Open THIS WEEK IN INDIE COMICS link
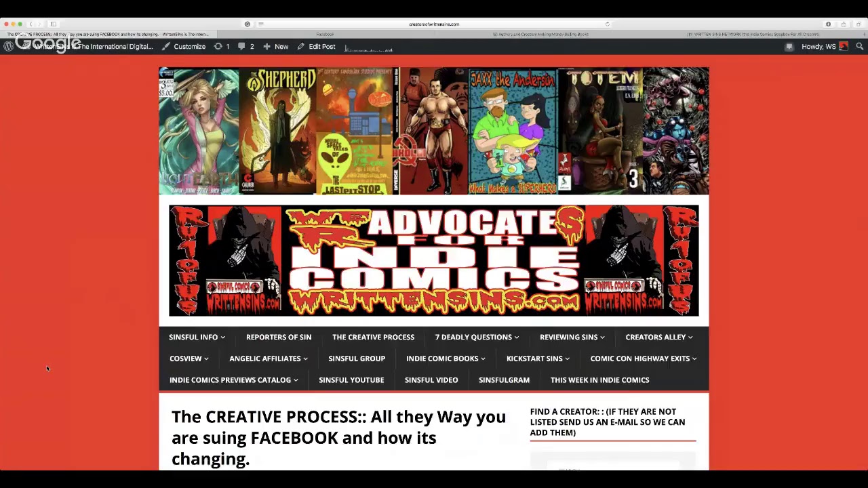Image resolution: width=868 pixels, height=488 pixels. (x=599, y=380)
